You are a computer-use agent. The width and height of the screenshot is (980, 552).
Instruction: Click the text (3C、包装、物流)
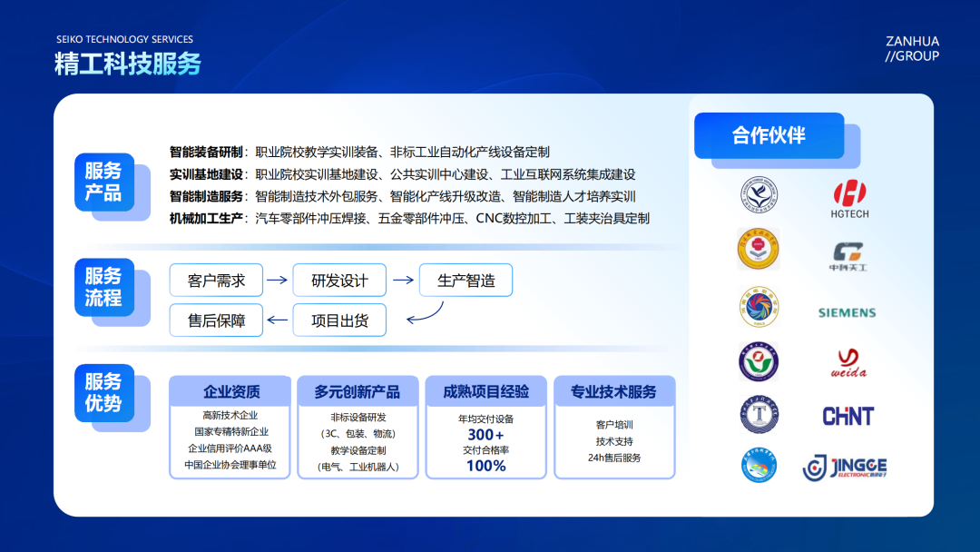[x=358, y=433]
